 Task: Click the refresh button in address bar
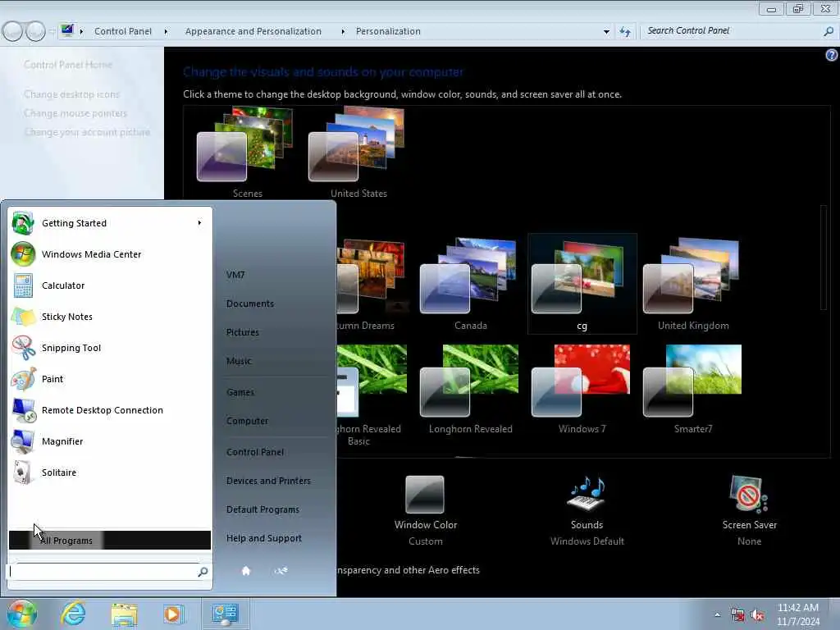[x=625, y=32]
